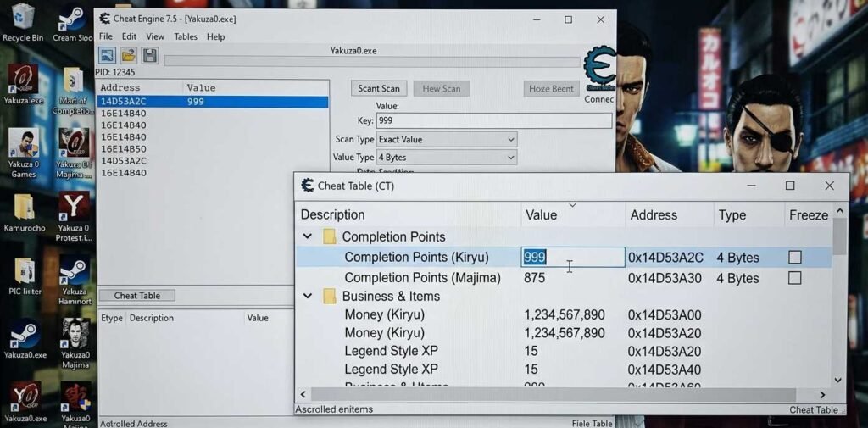
Task: Click the Hew Scan button
Action: tap(441, 89)
